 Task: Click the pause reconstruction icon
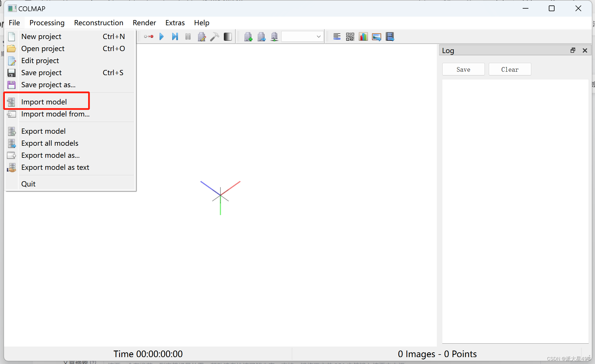pyautogui.click(x=188, y=37)
